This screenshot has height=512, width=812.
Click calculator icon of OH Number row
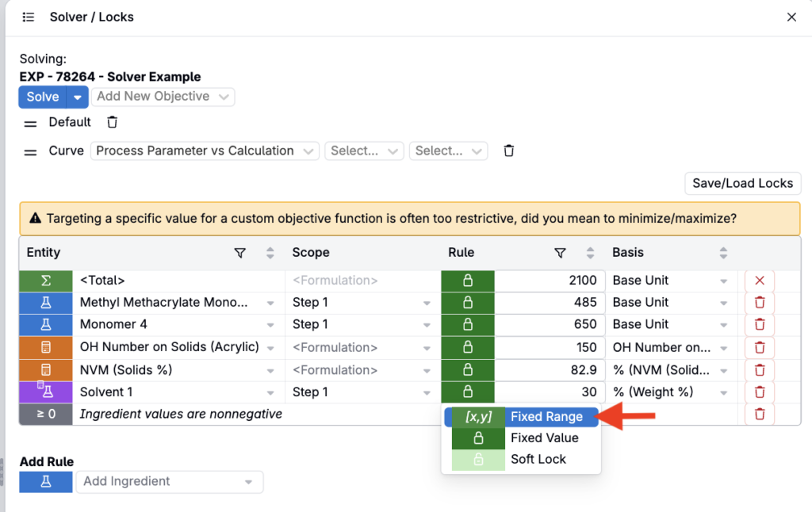pyautogui.click(x=46, y=347)
